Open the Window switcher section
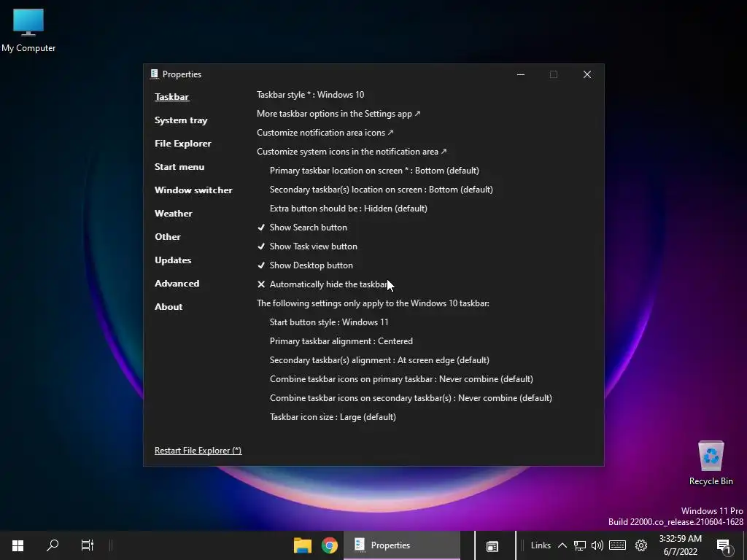Screen dimensions: 747x560 coord(193,190)
